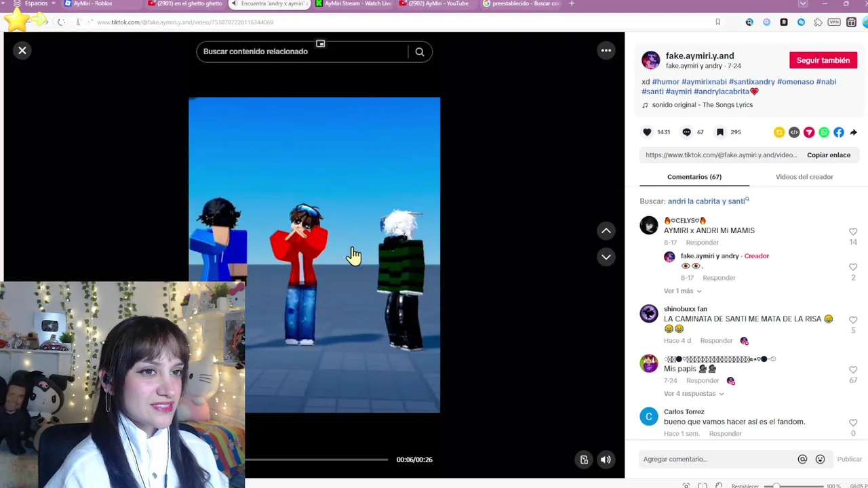Switch to Videos del creador tab
This screenshot has height=488, width=868.
coord(804,177)
